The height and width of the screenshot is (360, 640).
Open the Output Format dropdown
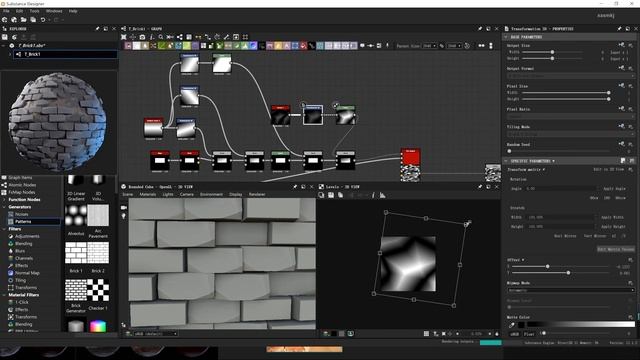(x=570, y=76)
